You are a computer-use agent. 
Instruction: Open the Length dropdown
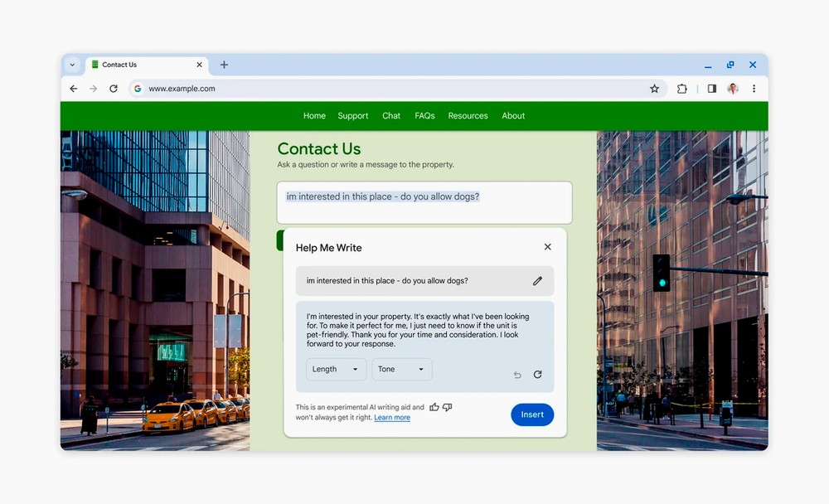(x=336, y=370)
